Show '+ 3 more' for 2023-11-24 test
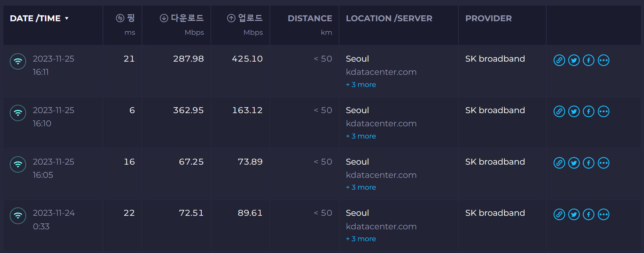This screenshot has height=253, width=644. tap(361, 239)
